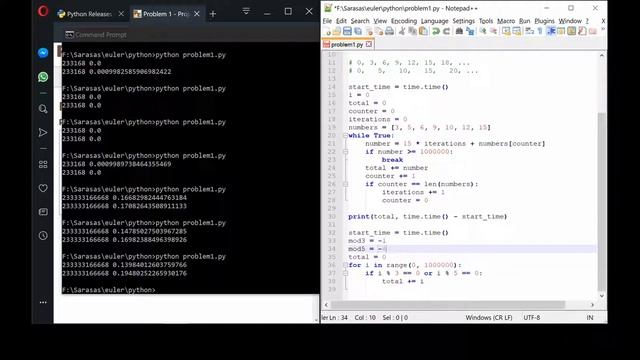This screenshot has width=640, height=360.
Task: Open a new tab in Opera
Action: click(213, 14)
